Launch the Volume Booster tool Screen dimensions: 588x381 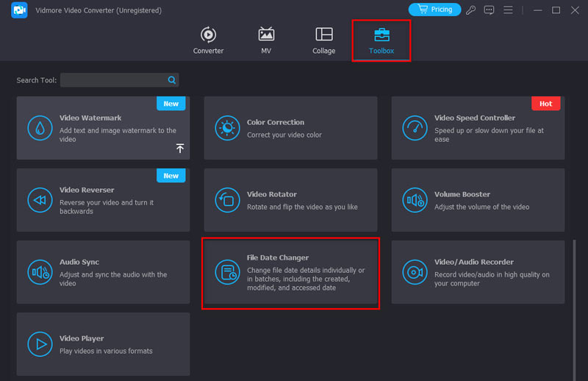478,200
